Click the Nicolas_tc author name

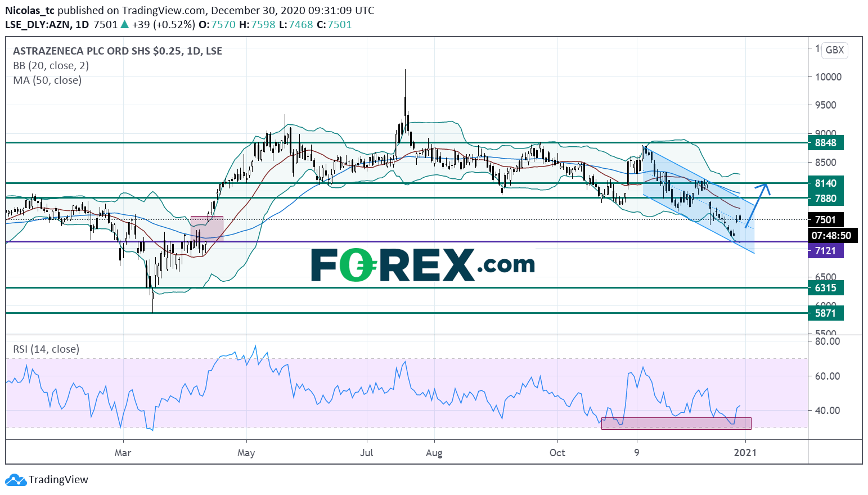(x=29, y=10)
